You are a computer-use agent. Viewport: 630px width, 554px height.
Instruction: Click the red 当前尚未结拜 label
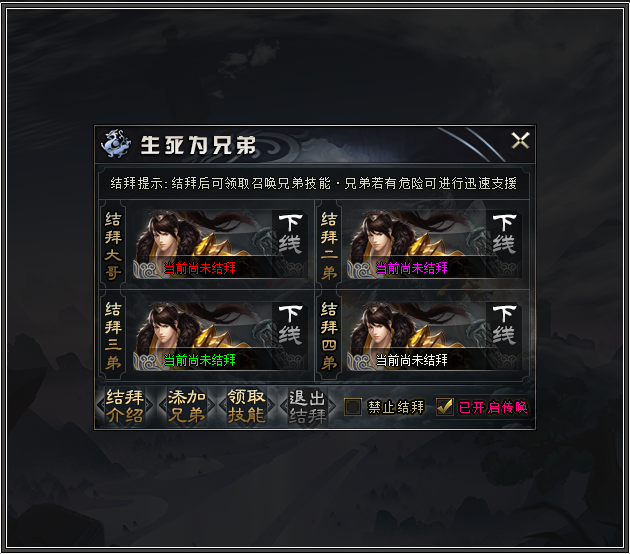(x=200, y=268)
